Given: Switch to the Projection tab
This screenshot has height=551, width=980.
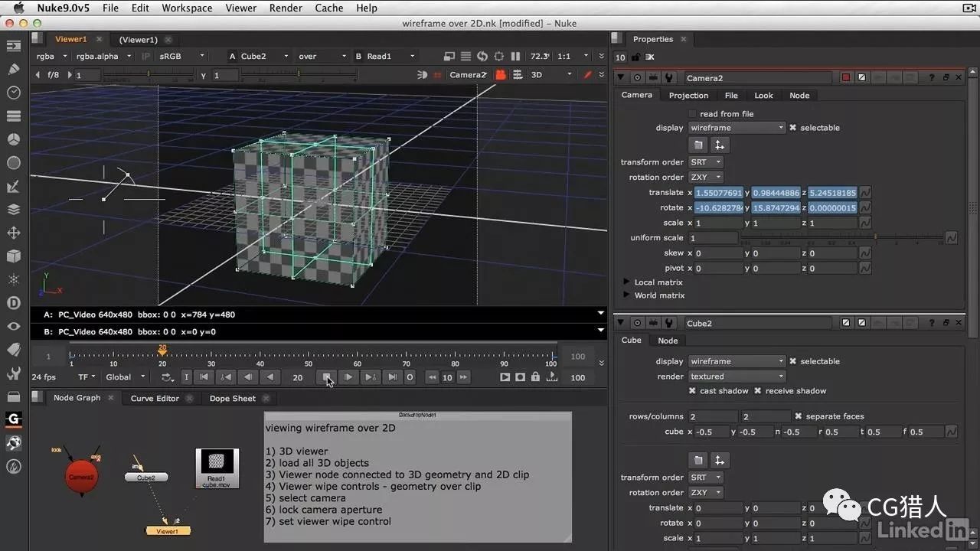Looking at the screenshot, I should click(688, 96).
